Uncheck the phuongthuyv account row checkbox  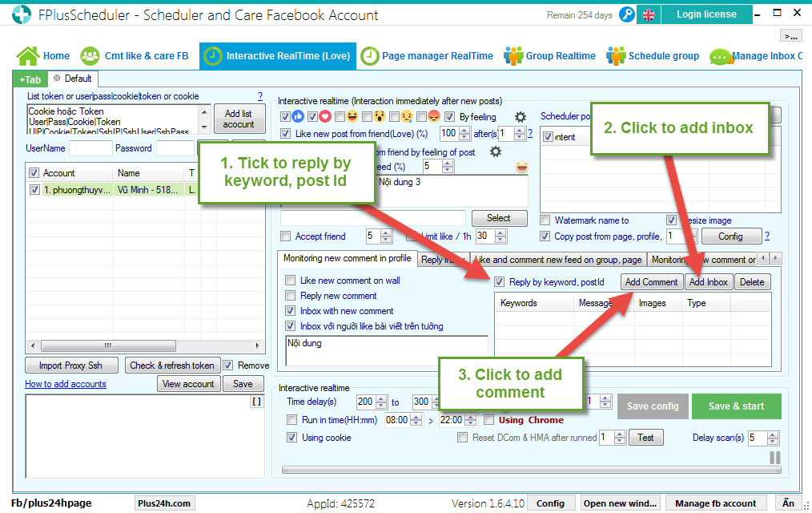(34, 190)
